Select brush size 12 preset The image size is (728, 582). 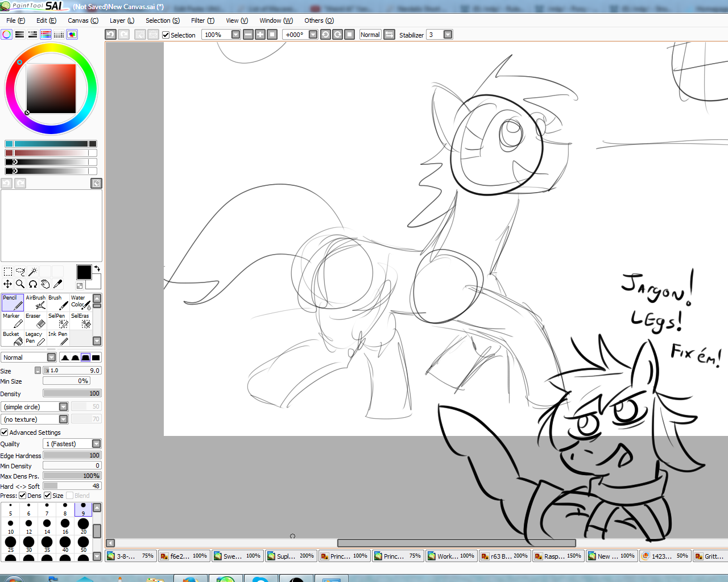tap(29, 526)
